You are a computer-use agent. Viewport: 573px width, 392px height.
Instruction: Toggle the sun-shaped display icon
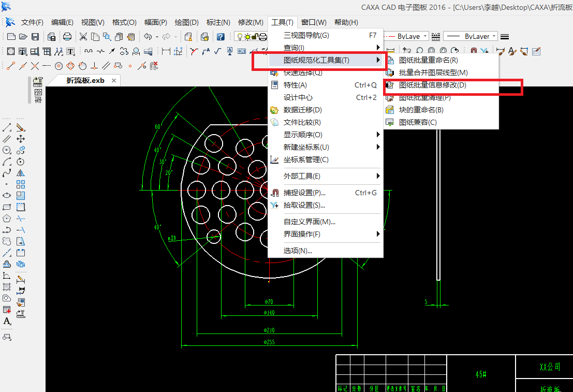248,36
